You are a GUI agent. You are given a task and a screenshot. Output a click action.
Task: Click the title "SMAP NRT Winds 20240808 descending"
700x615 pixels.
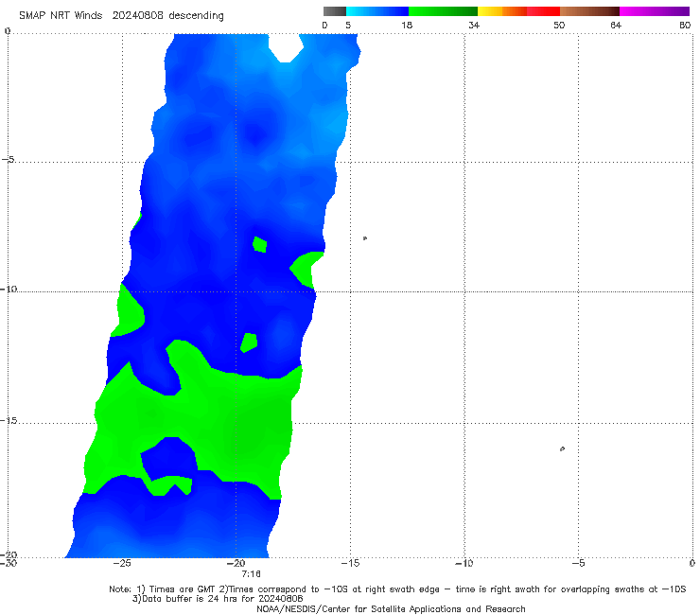121,16
